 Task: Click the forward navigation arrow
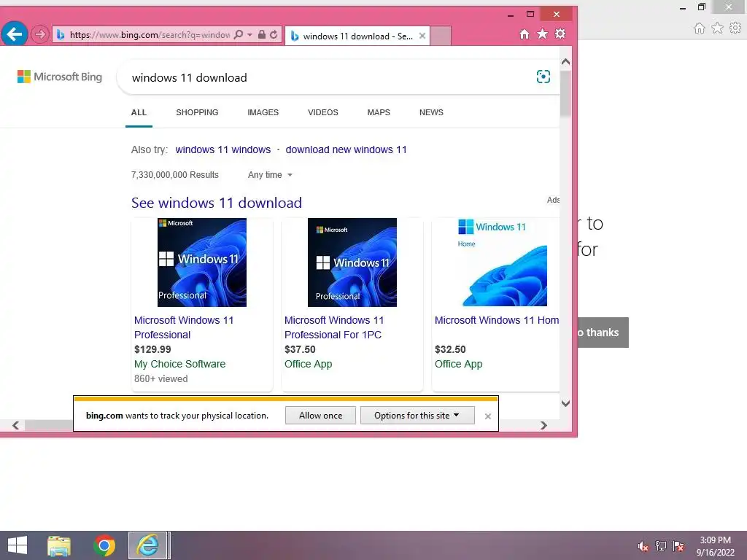tap(40, 34)
